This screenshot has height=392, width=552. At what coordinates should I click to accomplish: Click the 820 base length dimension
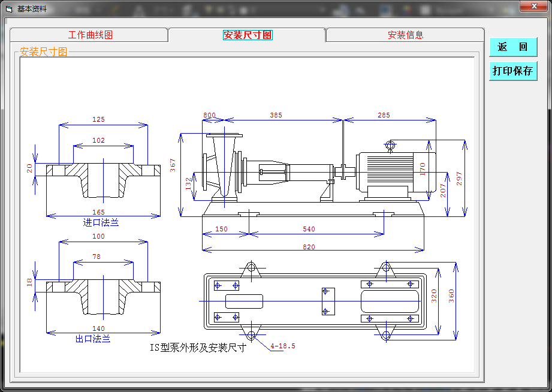(309, 246)
